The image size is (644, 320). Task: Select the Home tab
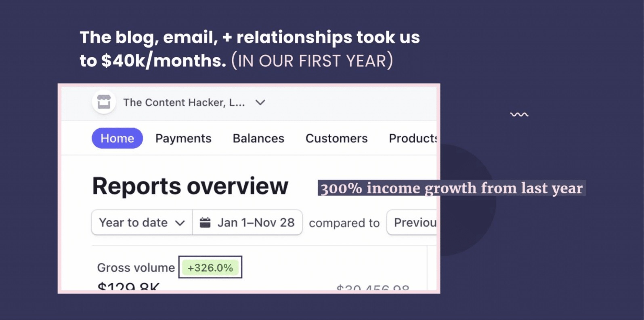click(x=117, y=138)
